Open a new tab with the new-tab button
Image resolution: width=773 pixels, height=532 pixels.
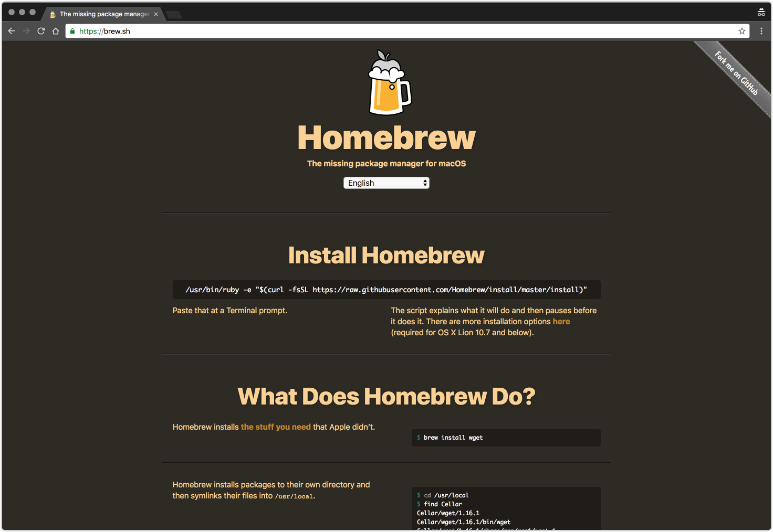pyautogui.click(x=174, y=15)
